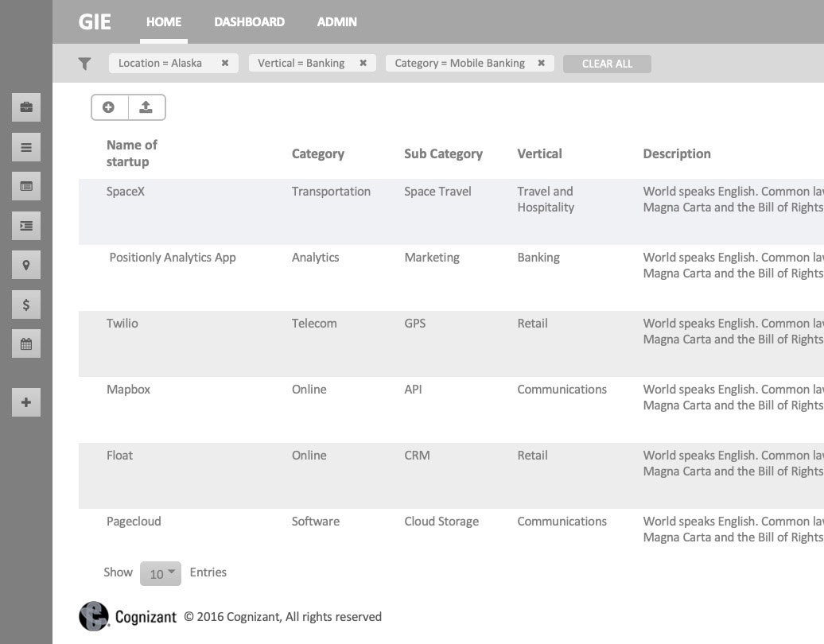The width and height of the screenshot is (824, 644).
Task: Open the hamburger list icon in sidebar
Action: (x=26, y=147)
